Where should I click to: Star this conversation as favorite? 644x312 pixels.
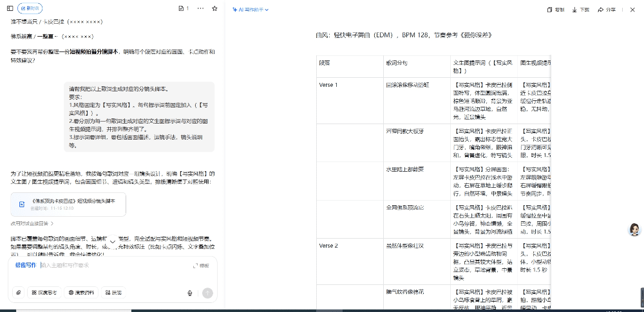[x=214, y=9]
